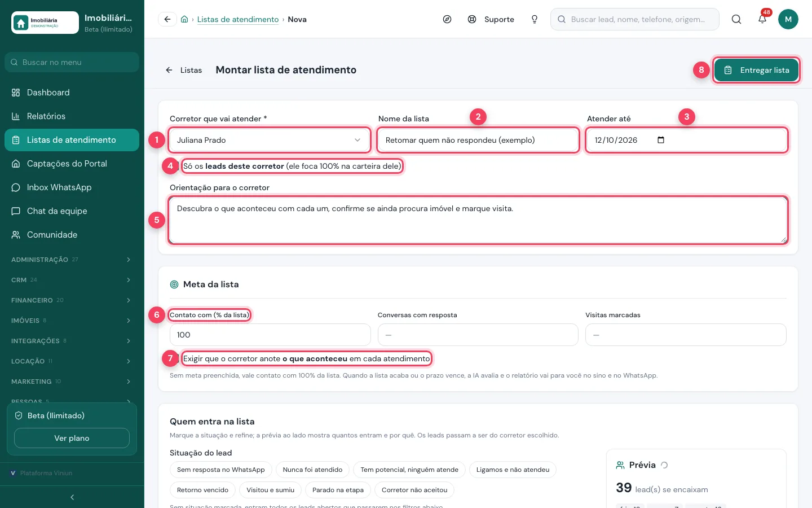Open the home breadcrumb icon
The width and height of the screenshot is (812, 508).
click(184, 19)
